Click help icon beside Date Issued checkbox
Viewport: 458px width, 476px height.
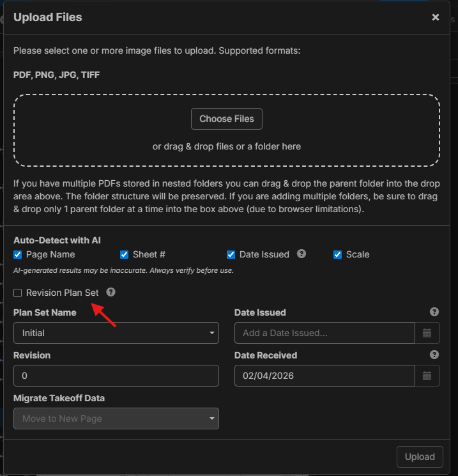tap(302, 254)
